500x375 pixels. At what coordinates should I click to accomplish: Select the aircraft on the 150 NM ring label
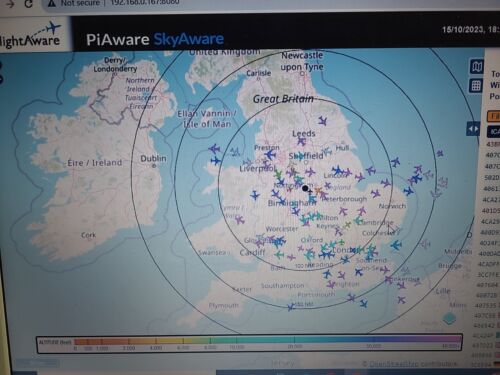point(291,307)
